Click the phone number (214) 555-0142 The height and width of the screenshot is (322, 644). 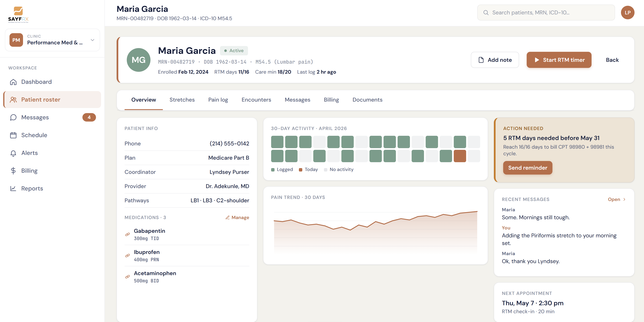(x=229, y=144)
